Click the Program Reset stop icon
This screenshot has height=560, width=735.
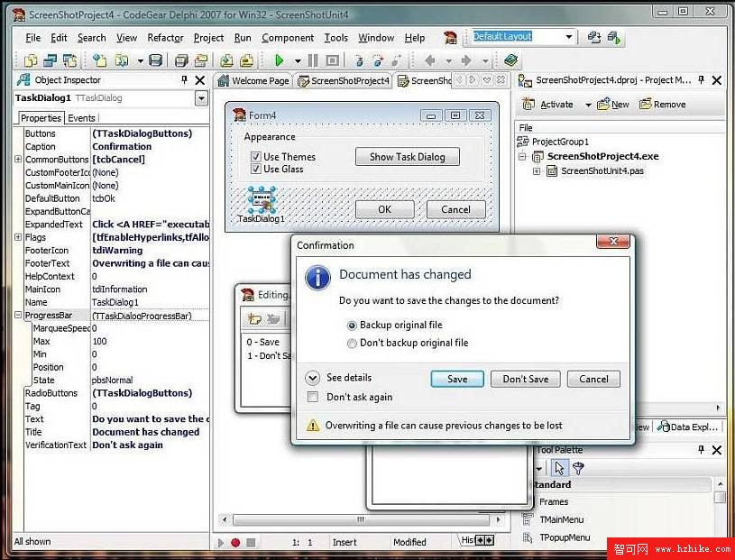click(333, 60)
